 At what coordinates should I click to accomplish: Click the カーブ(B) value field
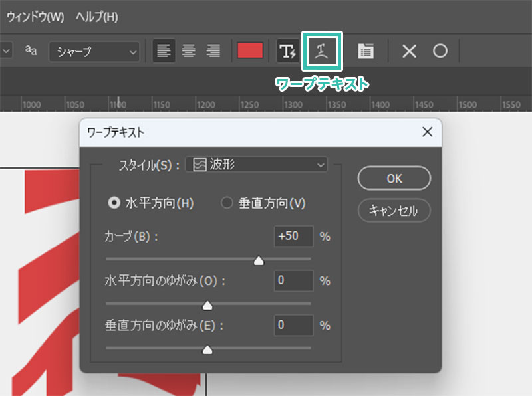[293, 236]
